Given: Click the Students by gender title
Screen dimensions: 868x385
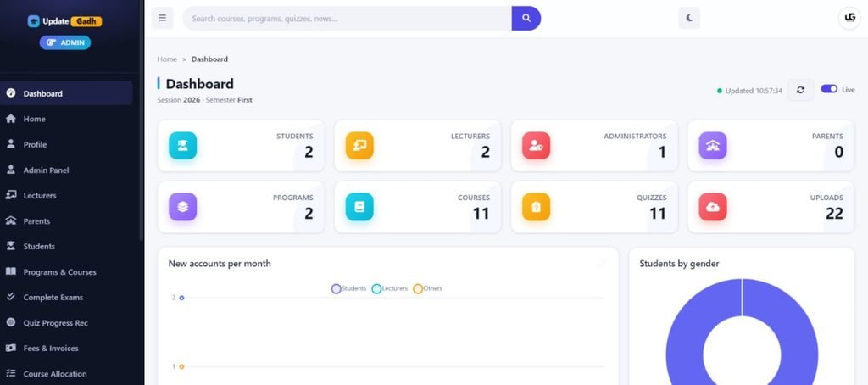Looking at the screenshot, I should (679, 264).
